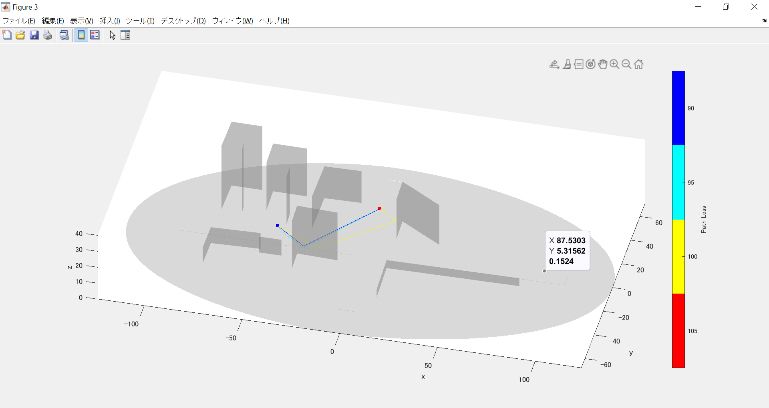This screenshot has width=769, height=408.
Task: Toggle the Edit Plot arrow tool
Action: click(112, 35)
